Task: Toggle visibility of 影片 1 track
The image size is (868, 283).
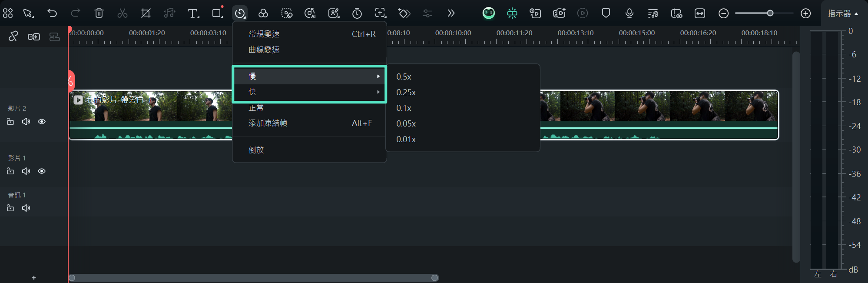Action: point(42,171)
